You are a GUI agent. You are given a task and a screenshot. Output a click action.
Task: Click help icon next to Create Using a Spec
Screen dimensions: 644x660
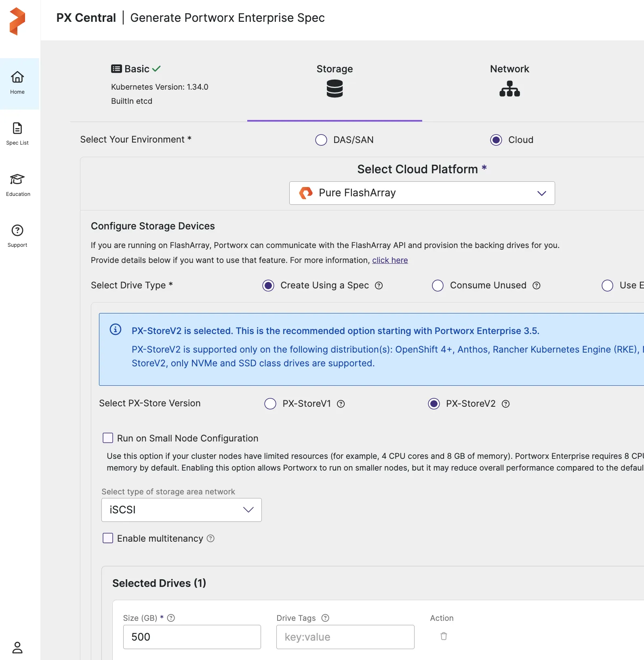(379, 286)
